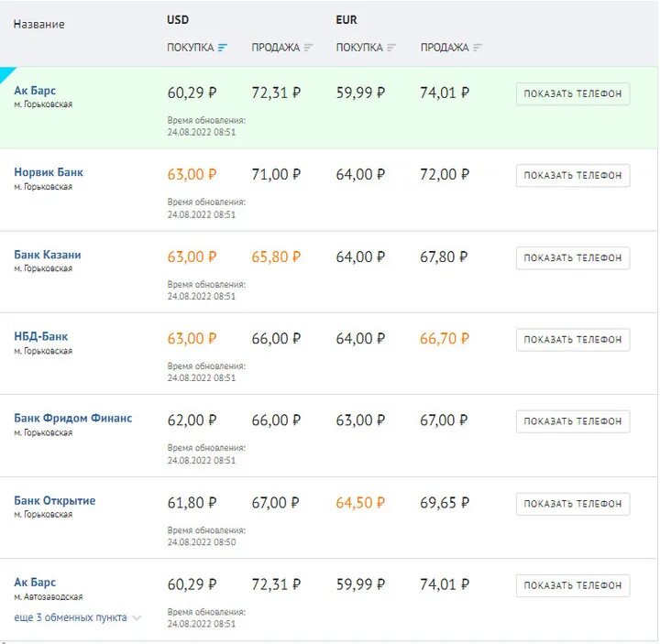The image size is (660, 644).
Task: Sort by EUR Продажа sort icon
Action: (478, 48)
